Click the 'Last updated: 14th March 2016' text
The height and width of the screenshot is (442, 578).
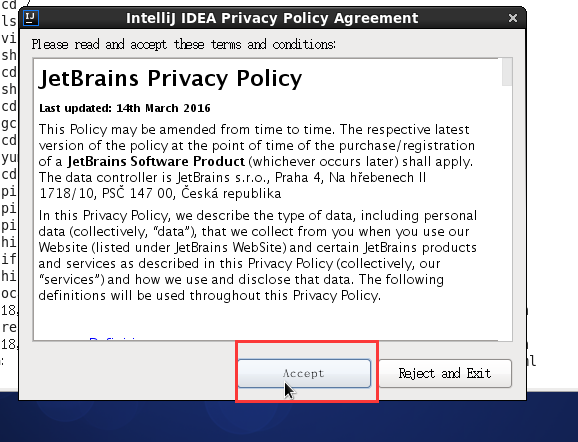tap(125, 108)
